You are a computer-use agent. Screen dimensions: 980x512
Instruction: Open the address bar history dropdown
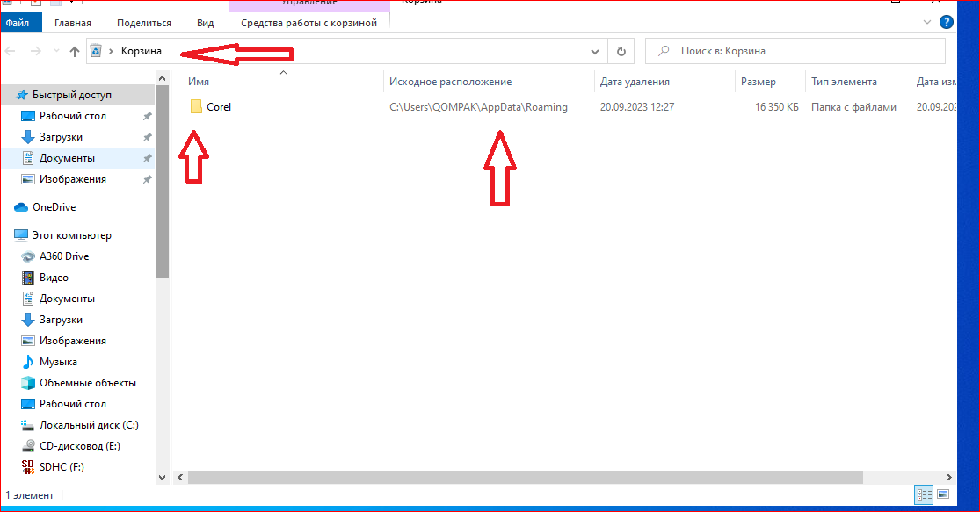tap(595, 51)
